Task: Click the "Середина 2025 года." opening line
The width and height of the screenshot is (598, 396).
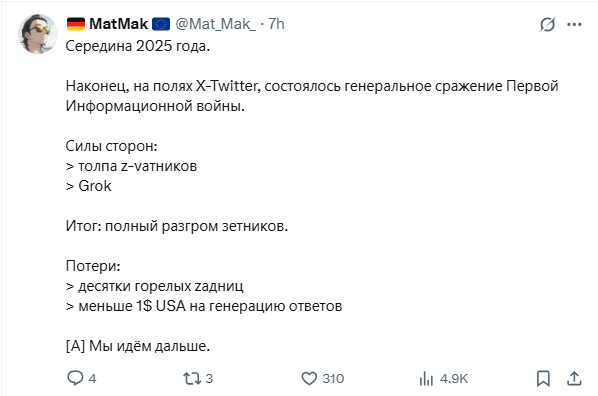Action: [138, 46]
